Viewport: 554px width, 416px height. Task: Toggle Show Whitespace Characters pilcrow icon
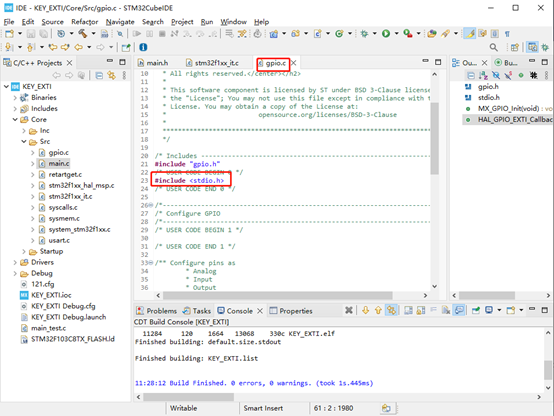[507, 34]
